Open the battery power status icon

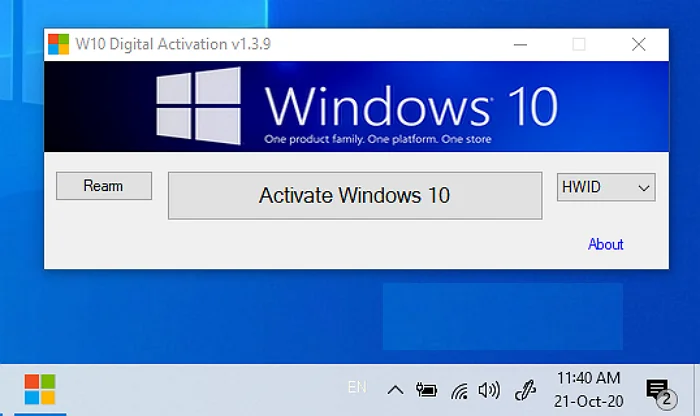point(427,390)
